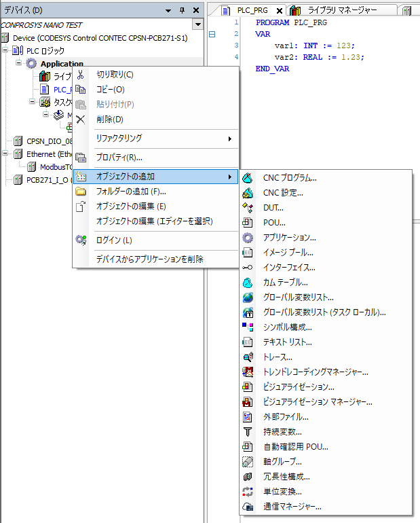The height and width of the screenshot is (523, 420).
Task: Click the テキスト リスト icon
Action: coord(248,342)
